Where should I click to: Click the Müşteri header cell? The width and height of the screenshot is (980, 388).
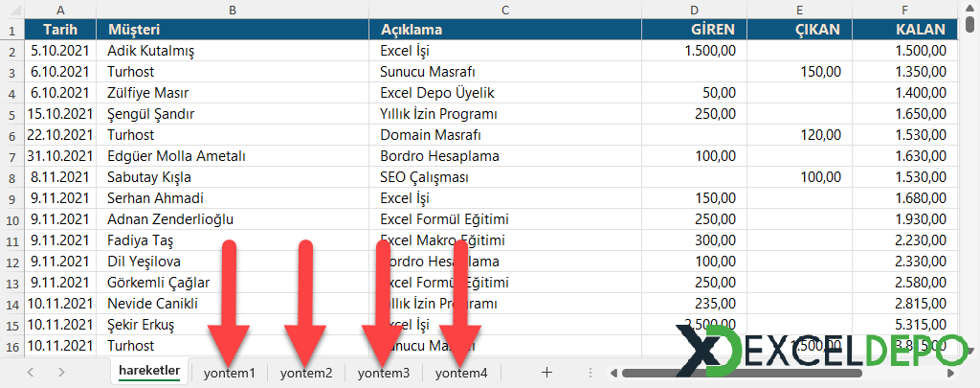click(x=234, y=30)
